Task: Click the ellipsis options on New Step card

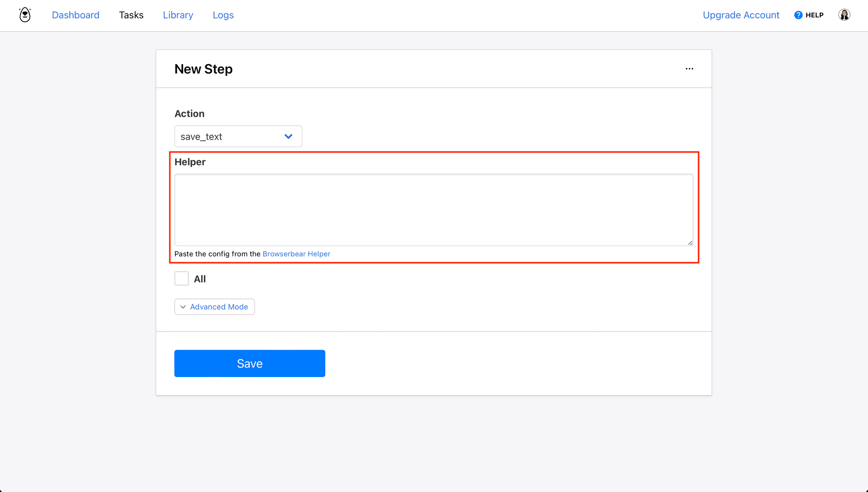Action: tap(689, 69)
